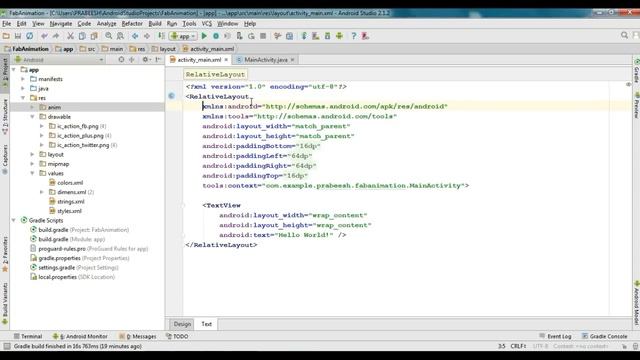Click the layout breadcrumb

click(x=164, y=49)
